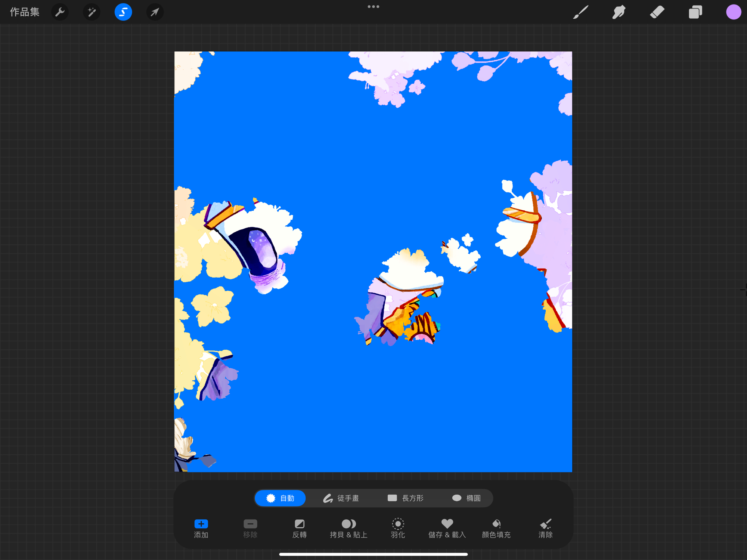Choose 長方形 rectangle selection mode

tap(405, 498)
